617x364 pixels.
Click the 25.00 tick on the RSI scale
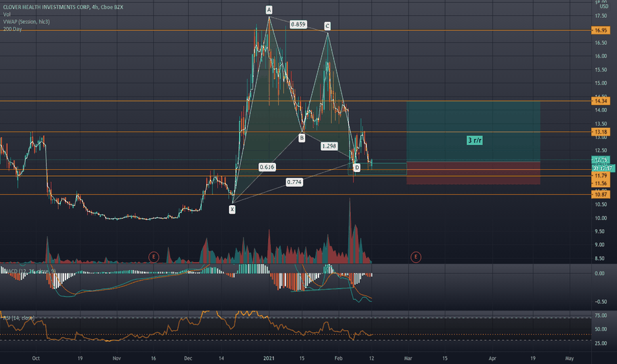[601, 343]
